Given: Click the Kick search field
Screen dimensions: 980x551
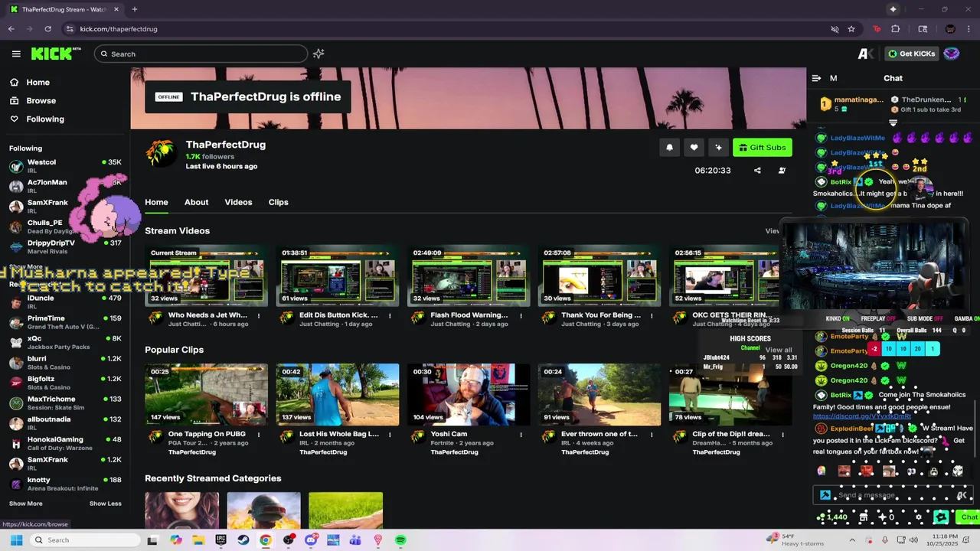Looking at the screenshot, I should click(x=201, y=54).
